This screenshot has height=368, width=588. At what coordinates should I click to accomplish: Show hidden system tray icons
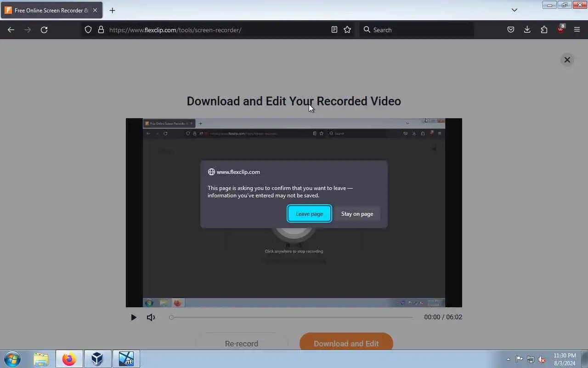(508, 359)
